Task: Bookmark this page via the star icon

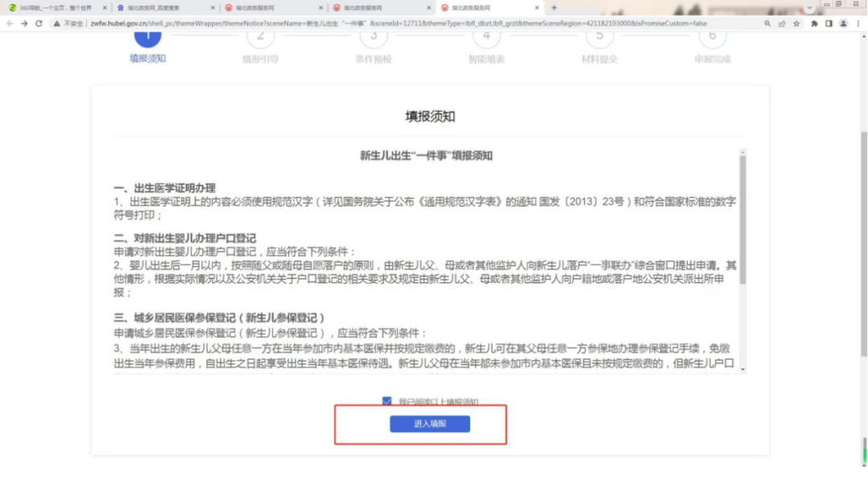Action: 796,23
